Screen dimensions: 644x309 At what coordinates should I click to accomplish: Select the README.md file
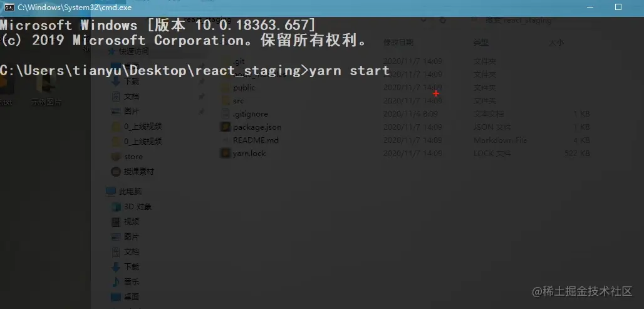coord(256,140)
